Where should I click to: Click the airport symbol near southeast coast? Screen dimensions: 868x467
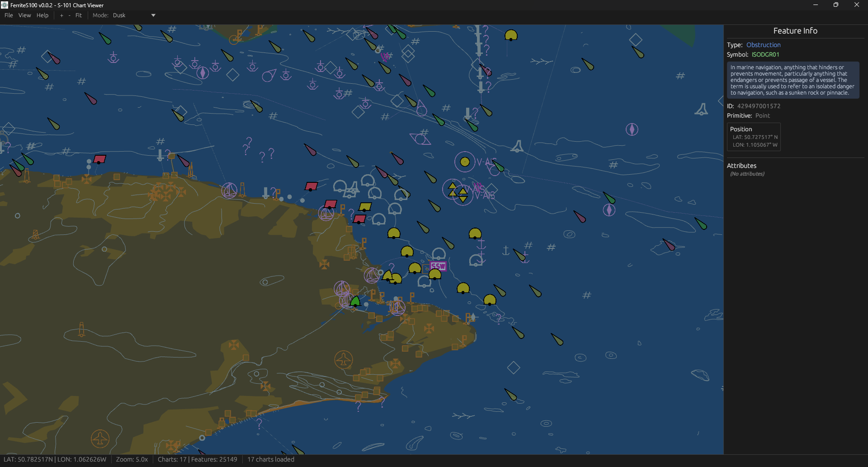pyautogui.click(x=344, y=360)
